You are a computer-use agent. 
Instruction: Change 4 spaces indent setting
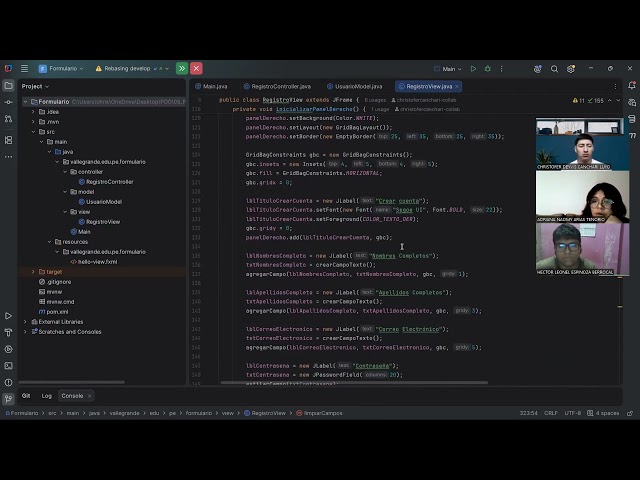(603, 413)
